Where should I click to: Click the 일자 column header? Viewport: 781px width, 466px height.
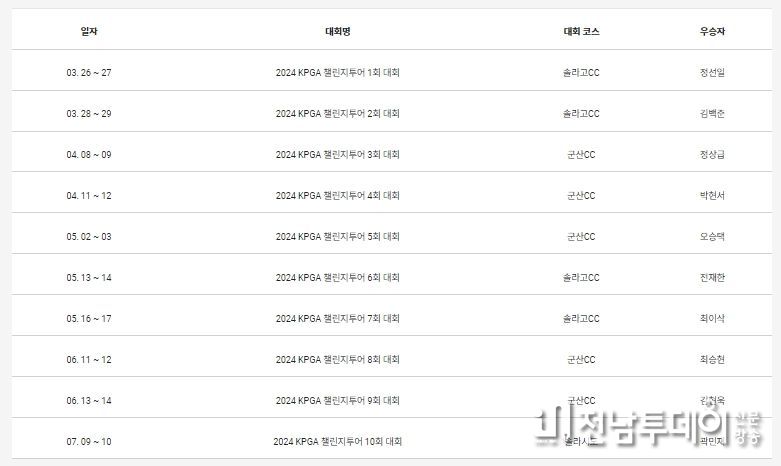(89, 31)
